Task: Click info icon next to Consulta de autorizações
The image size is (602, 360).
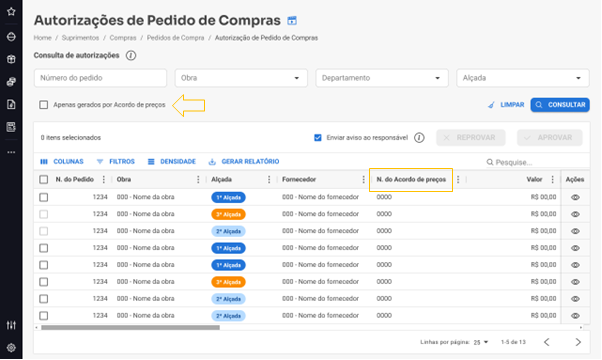Action: (131, 56)
